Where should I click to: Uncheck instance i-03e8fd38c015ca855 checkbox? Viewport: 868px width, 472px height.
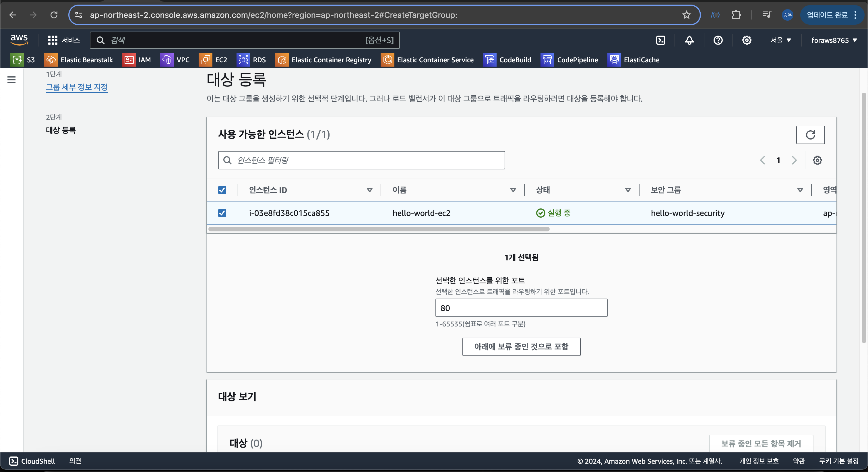pos(222,213)
